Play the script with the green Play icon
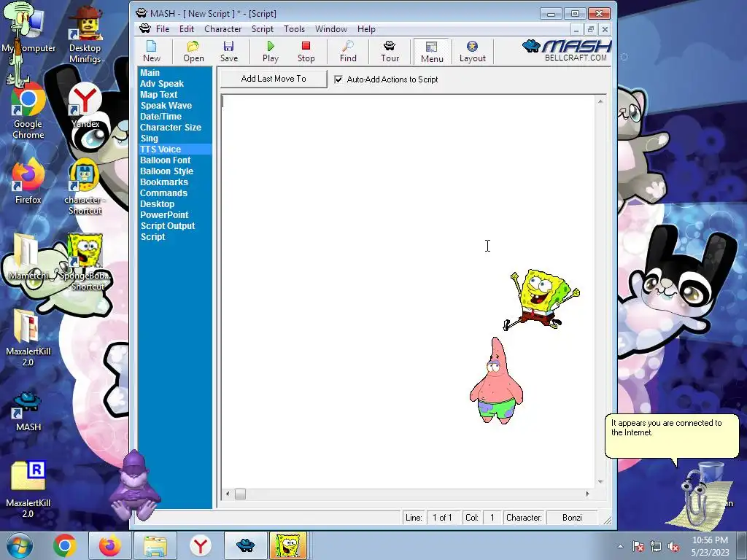 point(270,51)
